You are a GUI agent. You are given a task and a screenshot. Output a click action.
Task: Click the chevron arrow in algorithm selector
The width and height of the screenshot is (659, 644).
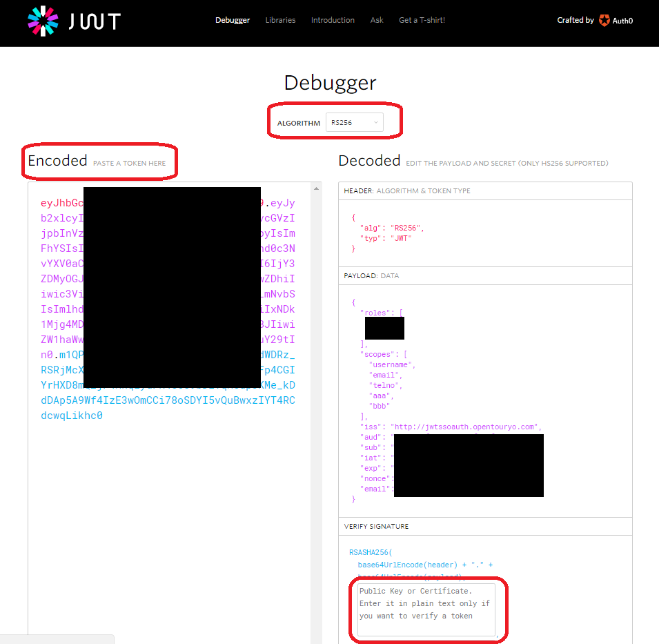click(x=376, y=123)
